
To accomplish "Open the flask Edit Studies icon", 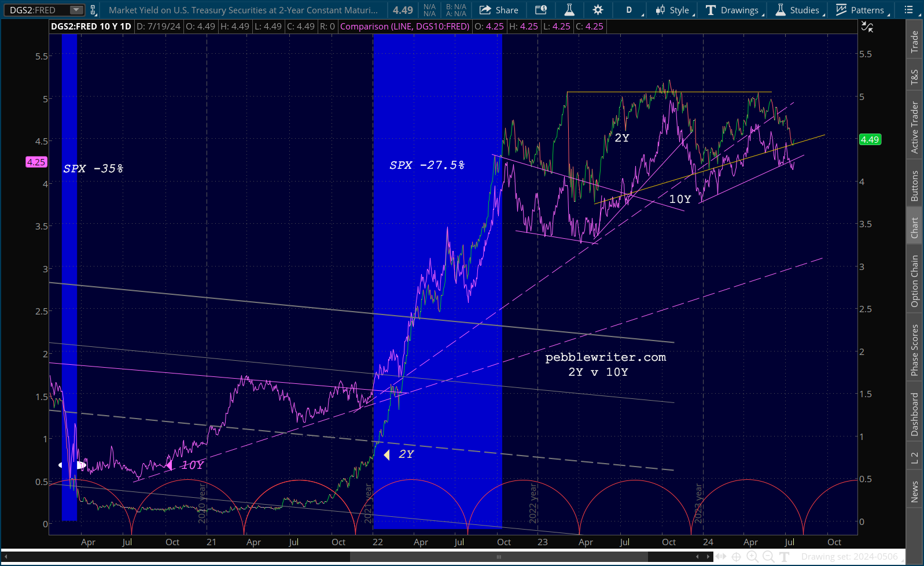I will [x=569, y=10].
